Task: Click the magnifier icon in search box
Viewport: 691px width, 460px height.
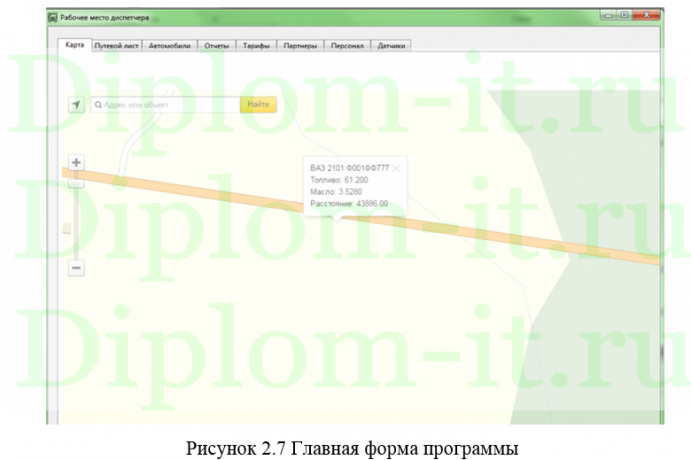Action: point(98,104)
